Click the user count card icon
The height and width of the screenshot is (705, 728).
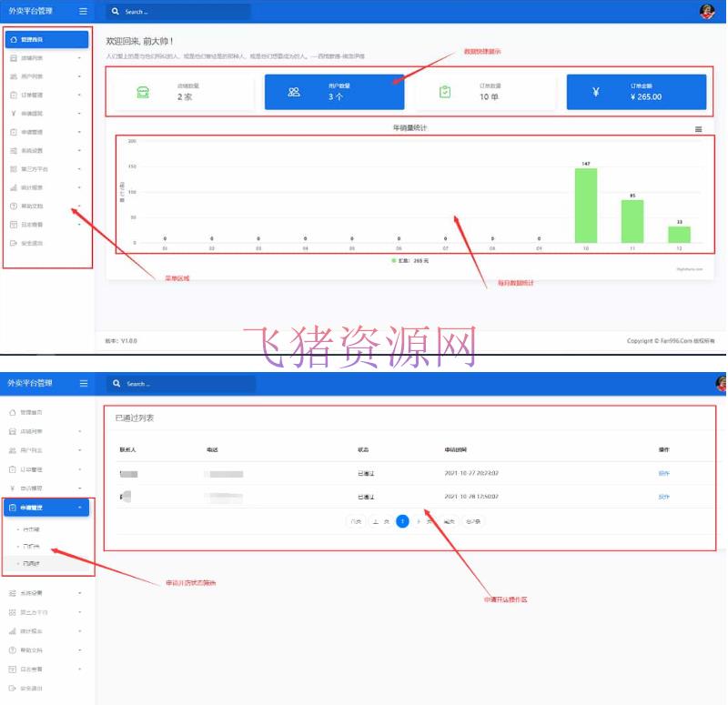click(294, 92)
